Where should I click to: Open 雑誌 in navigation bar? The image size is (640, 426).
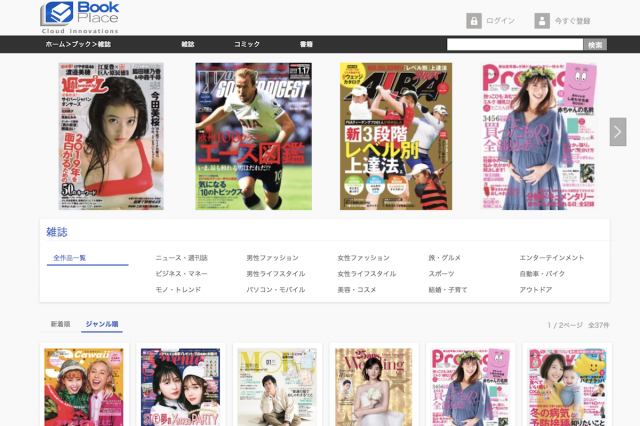click(x=188, y=44)
